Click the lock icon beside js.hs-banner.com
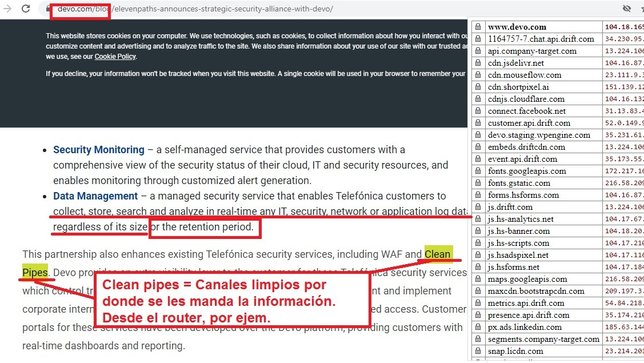The width and height of the screenshot is (644, 363). coord(478,231)
